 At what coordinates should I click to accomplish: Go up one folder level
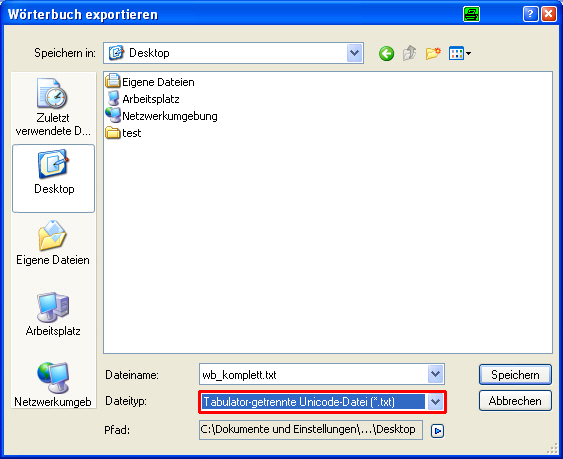coord(409,54)
